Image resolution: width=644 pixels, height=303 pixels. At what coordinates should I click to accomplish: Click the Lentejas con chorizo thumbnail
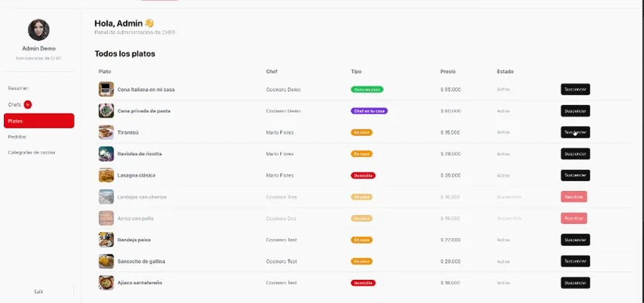pyautogui.click(x=106, y=197)
